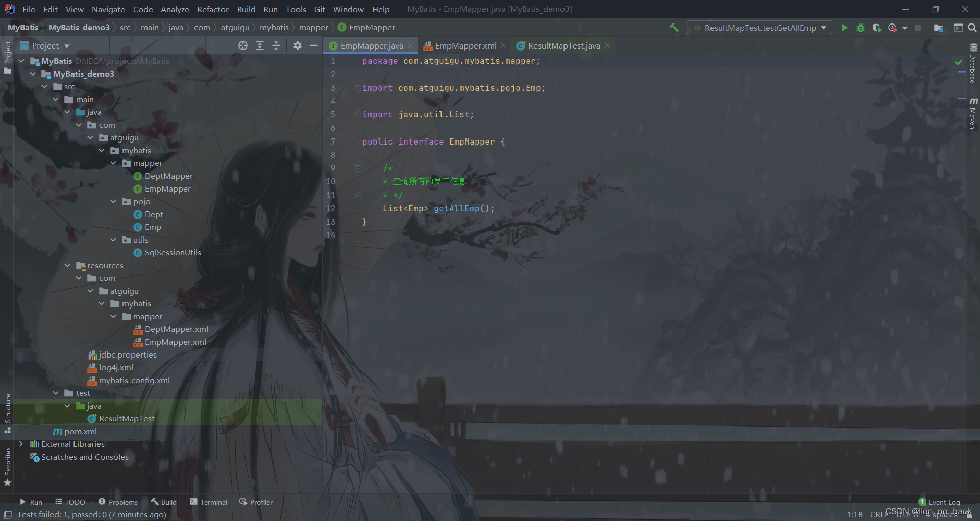This screenshot has height=521, width=980.
Task: Fold the import block at line 3
Action: coord(358,88)
